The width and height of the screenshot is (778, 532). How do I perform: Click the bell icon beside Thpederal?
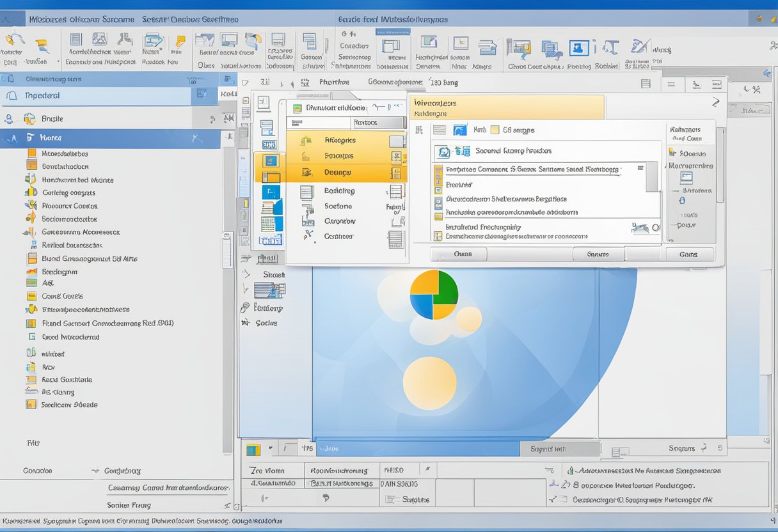point(11,96)
